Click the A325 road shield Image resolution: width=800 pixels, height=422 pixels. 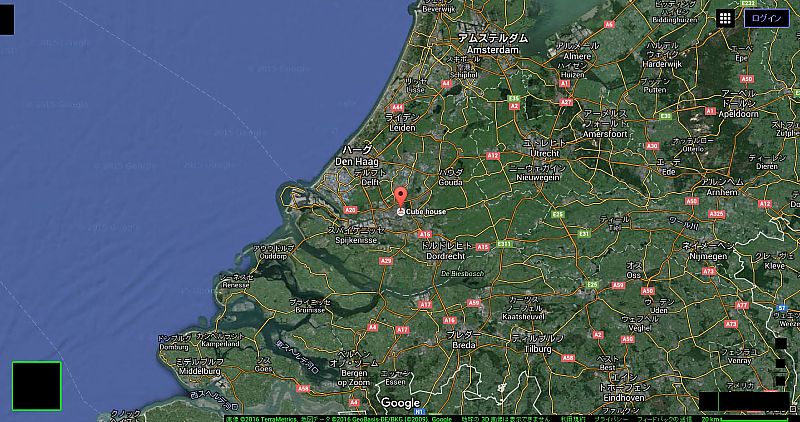(717, 214)
